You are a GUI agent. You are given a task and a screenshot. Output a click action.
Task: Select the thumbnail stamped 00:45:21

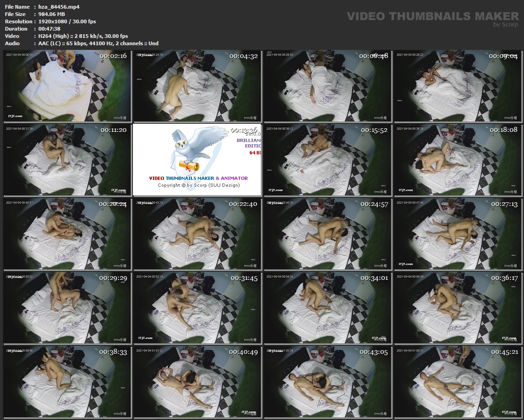pyautogui.click(x=458, y=382)
